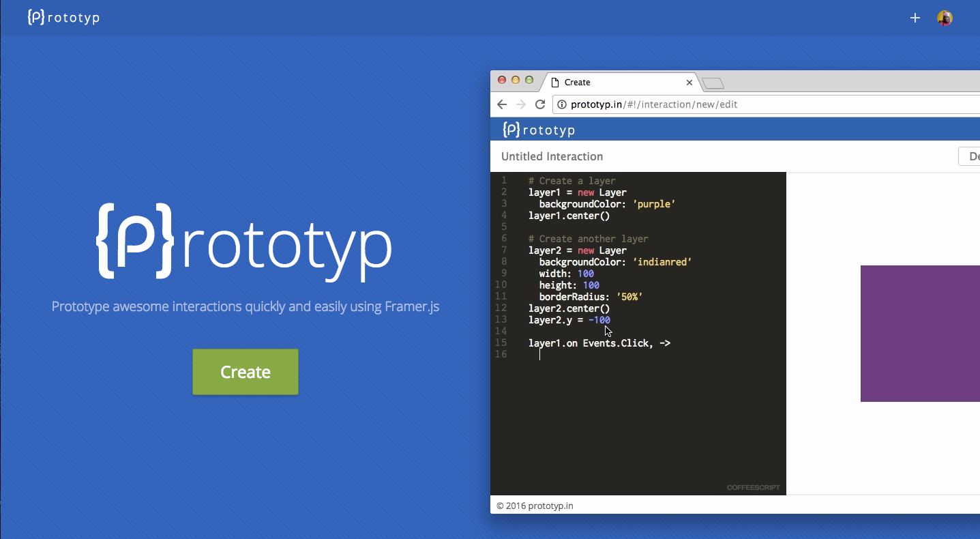Viewport: 980px width, 539px height.
Task: Open a new browser tab
Action: (x=713, y=83)
